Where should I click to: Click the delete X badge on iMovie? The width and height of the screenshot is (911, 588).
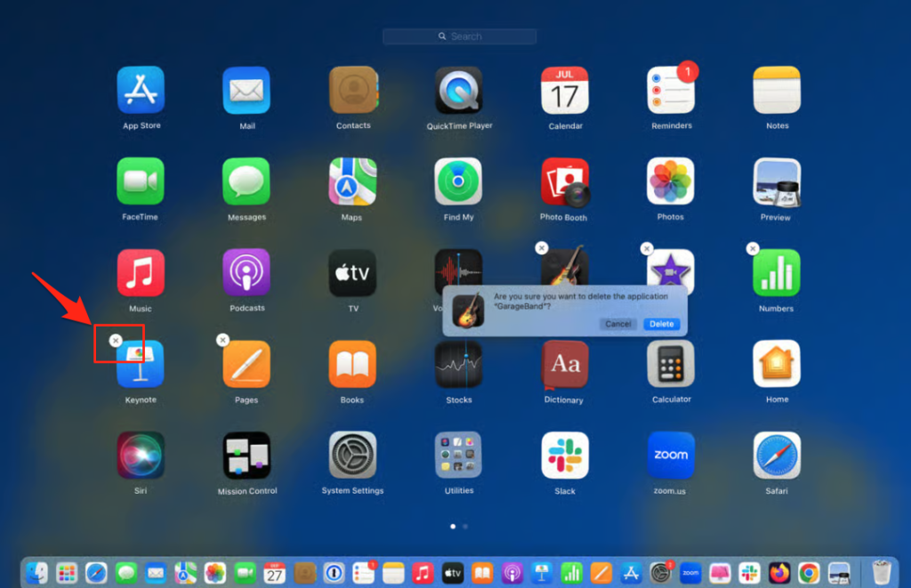click(x=647, y=249)
